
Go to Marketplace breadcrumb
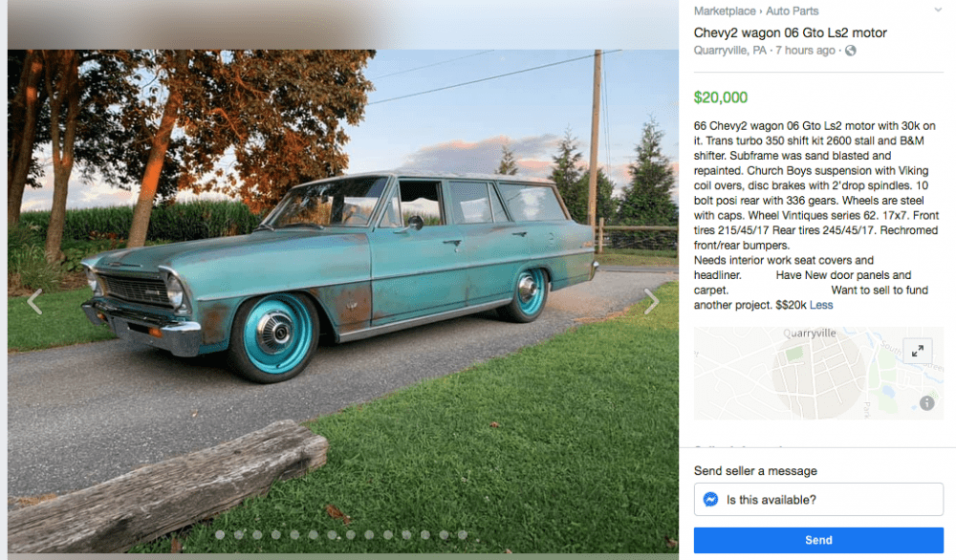[725, 11]
